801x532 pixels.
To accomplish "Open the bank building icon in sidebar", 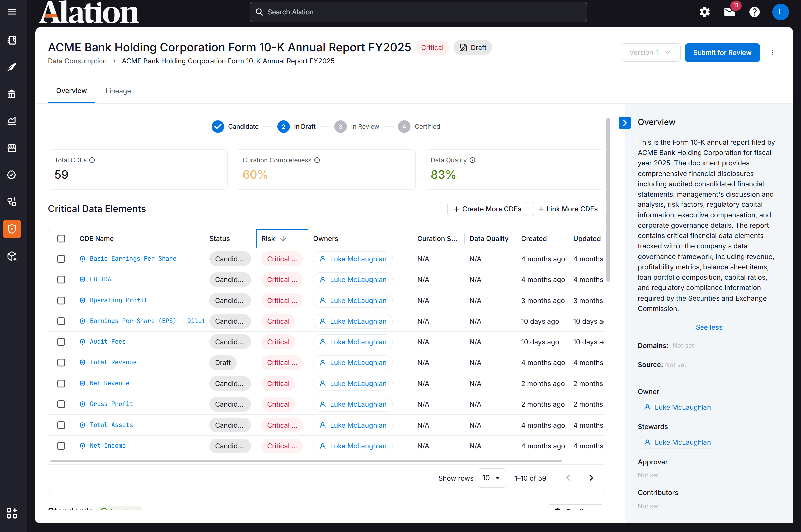I will tap(12, 94).
